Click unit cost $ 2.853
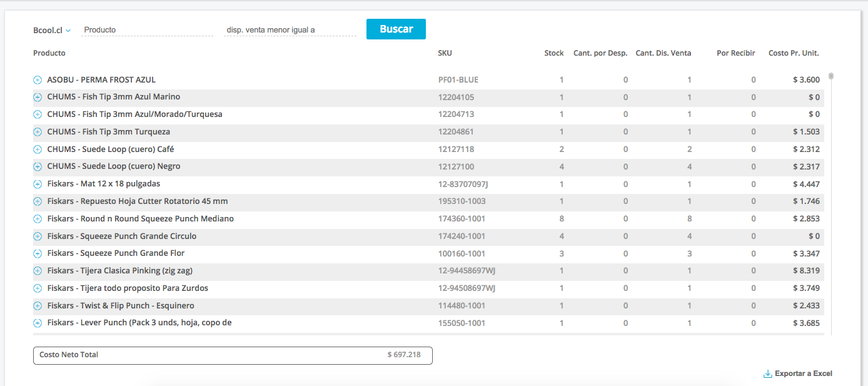The width and height of the screenshot is (868, 386). coord(806,219)
